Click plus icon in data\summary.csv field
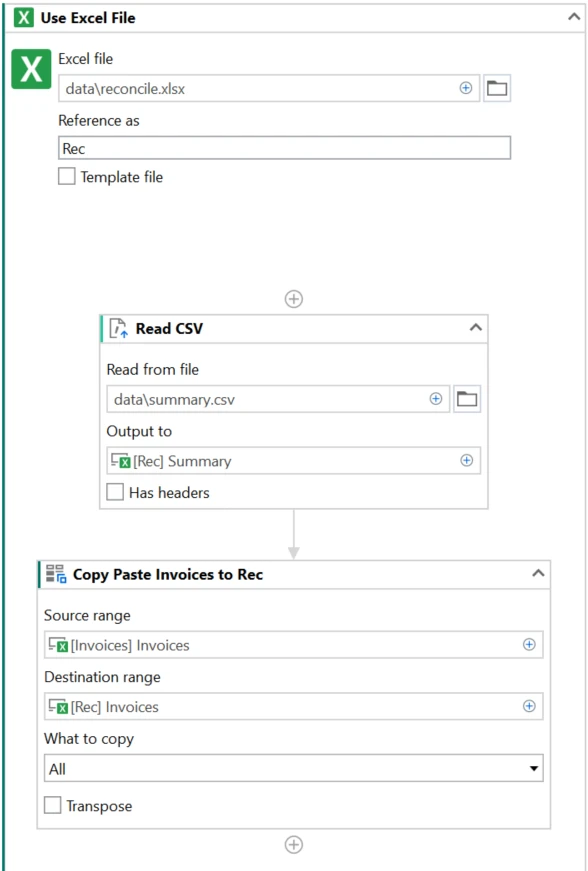 pyautogui.click(x=436, y=399)
